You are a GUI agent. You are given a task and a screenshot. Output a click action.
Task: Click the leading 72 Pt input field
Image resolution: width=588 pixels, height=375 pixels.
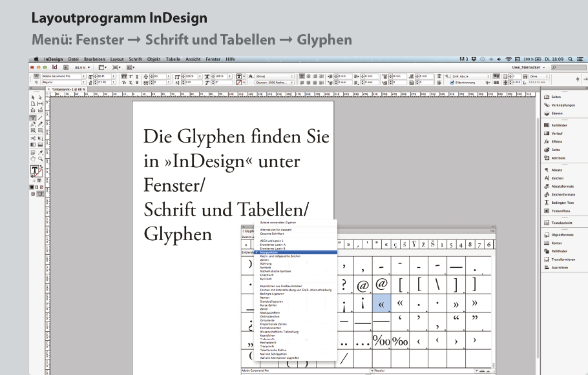(102, 83)
